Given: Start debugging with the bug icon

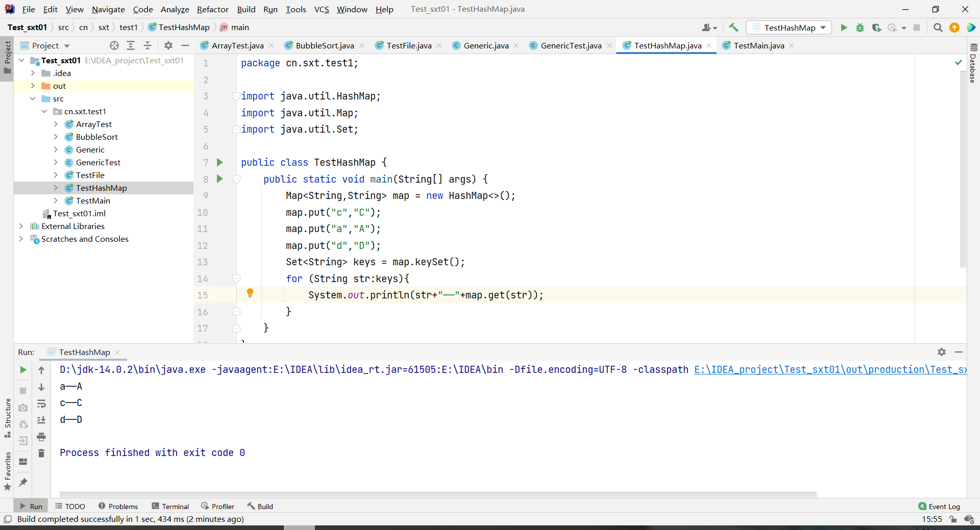Looking at the screenshot, I should tap(860, 28).
